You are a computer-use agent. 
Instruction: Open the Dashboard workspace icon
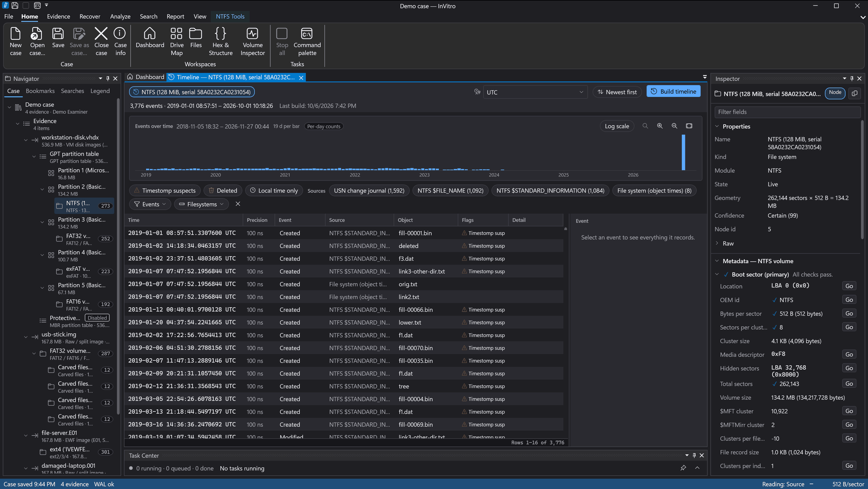[x=150, y=38]
